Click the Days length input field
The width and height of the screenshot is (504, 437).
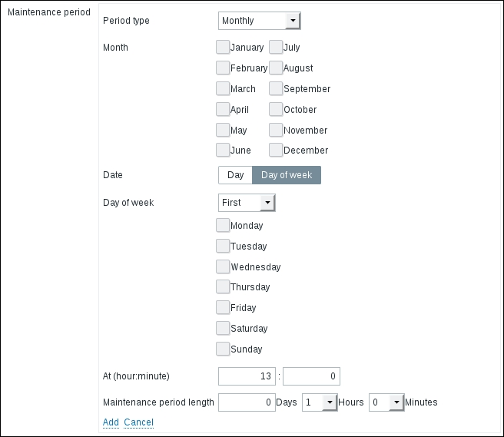[247, 402]
